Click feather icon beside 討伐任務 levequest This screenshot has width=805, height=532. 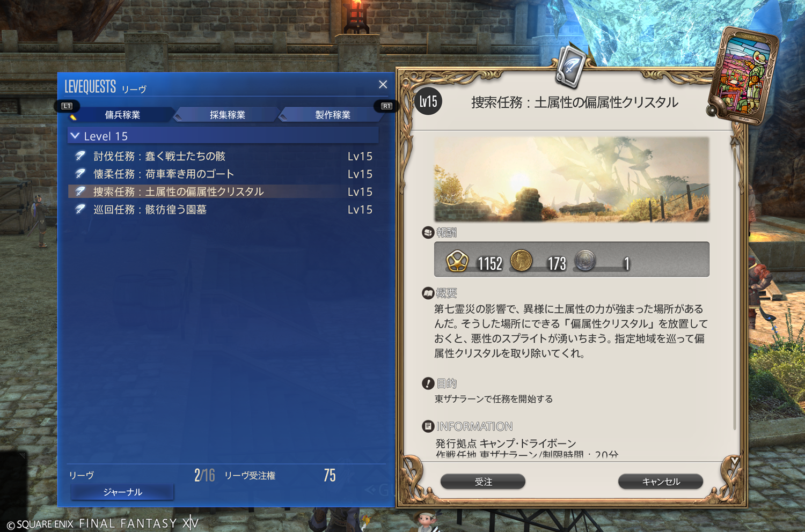pos(80,156)
